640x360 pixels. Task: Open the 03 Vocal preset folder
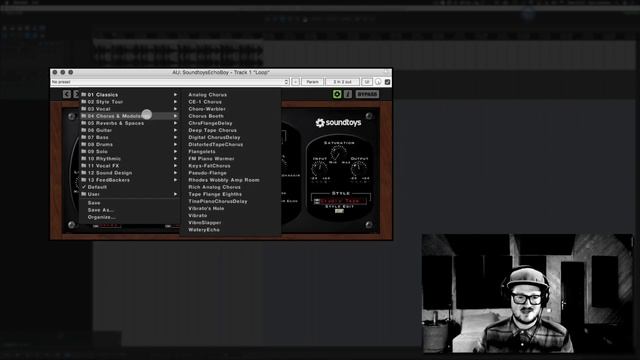(130, 109)
